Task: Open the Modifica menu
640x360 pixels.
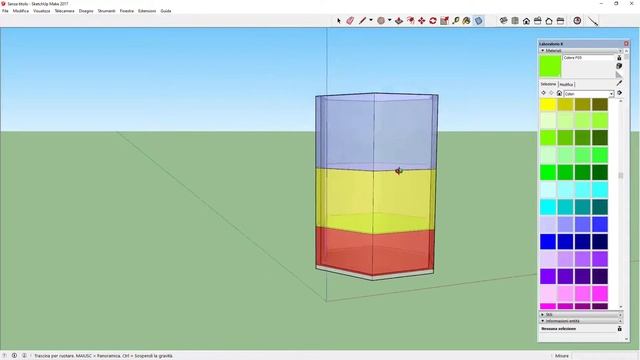Action: click(21, 11)
